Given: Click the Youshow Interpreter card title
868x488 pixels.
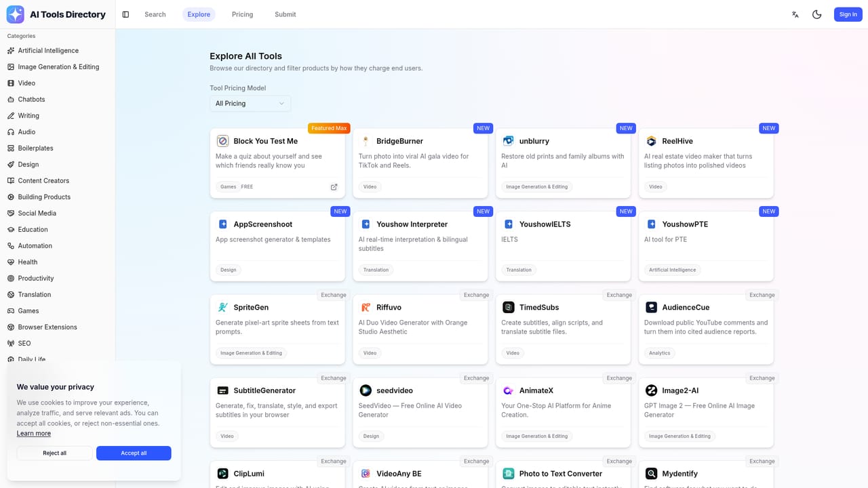Looking at the screenshot, I should [x=412, y=224].
